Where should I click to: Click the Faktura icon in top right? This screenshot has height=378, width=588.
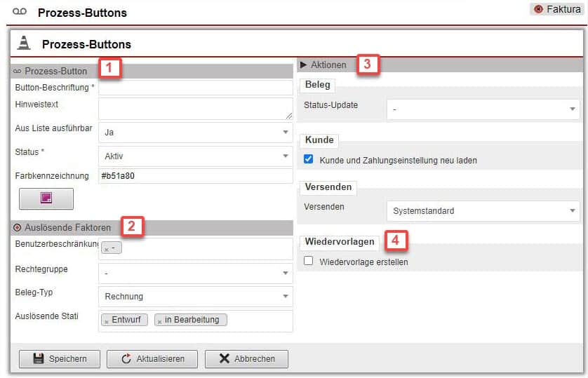[x=538, y=9]
